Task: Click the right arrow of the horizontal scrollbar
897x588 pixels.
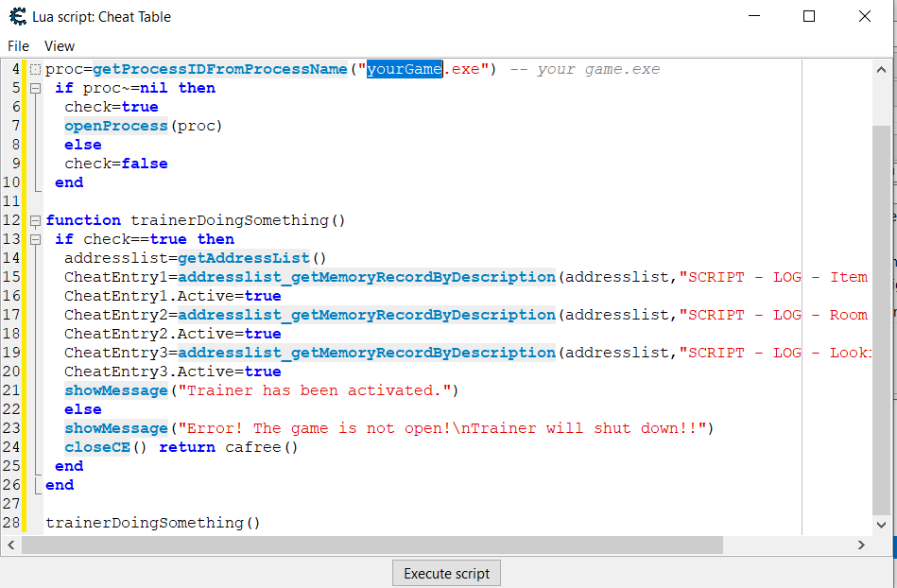Action: [x=860, y=545]
